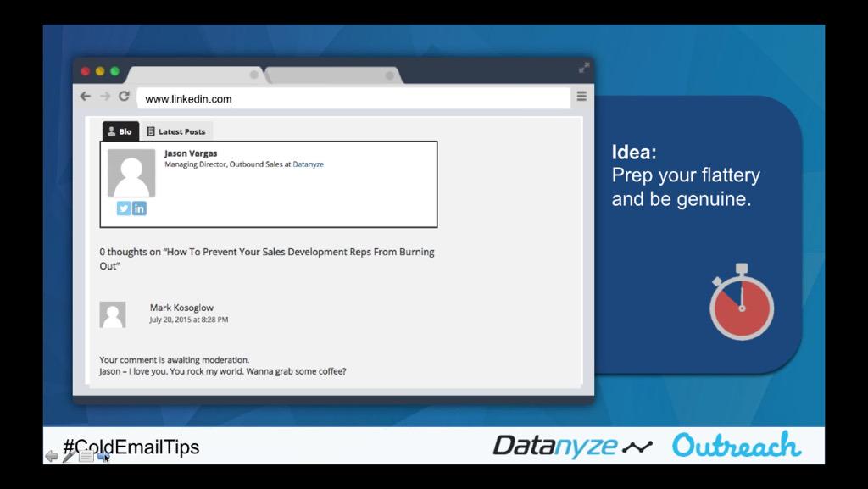Open Jason Vargas's LinkedIn icon
The image size is (868, 489).
[139, 208]
